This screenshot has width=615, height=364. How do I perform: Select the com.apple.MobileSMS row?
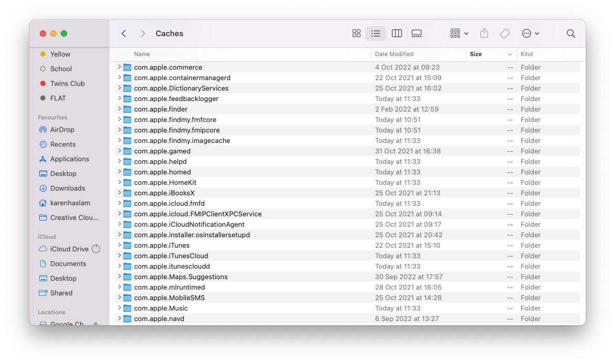(x=347, y=297)
